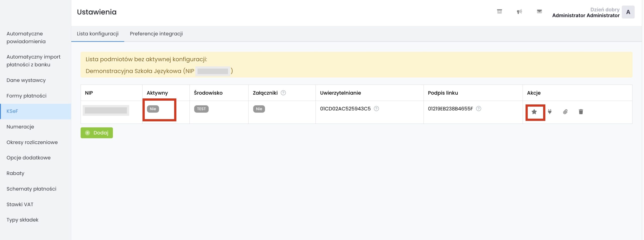Click help icon beside Podpis linku value
Screen dimensions: 644x240
[479, 109]
